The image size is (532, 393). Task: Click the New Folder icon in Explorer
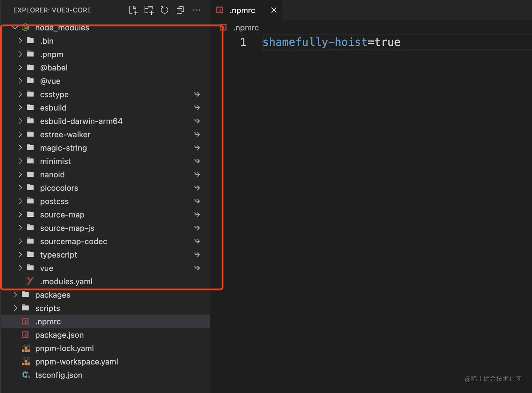149,10
